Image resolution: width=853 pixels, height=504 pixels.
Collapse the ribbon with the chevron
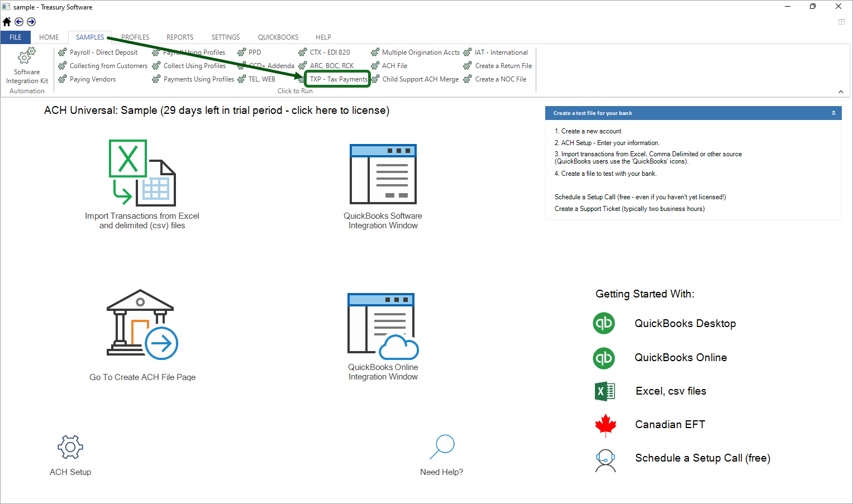(841, 92)
